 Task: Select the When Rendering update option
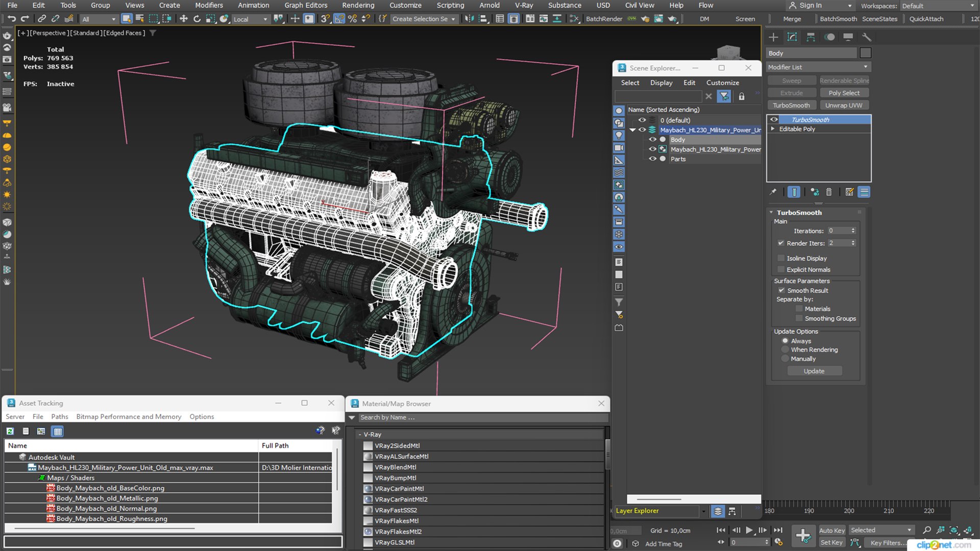pyautogui.click(x=785, y=349)
